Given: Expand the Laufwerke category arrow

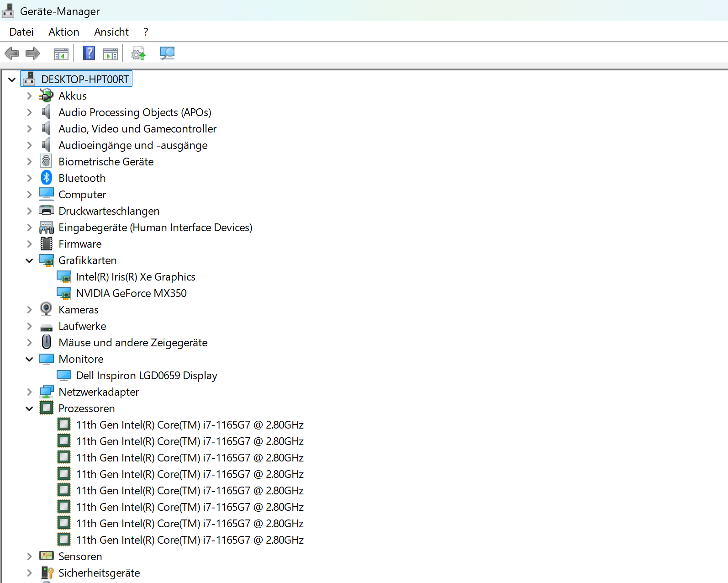Looking at the screenshot, I should [x=29, y=326].
